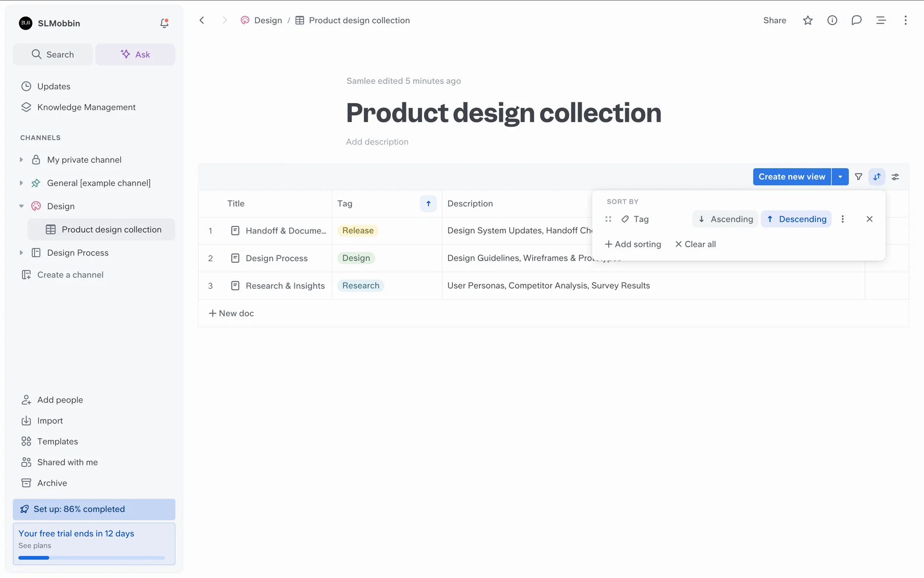Open the notifications bell
Image resolution: width=924 pixels, height=578 pixels.
164,23
